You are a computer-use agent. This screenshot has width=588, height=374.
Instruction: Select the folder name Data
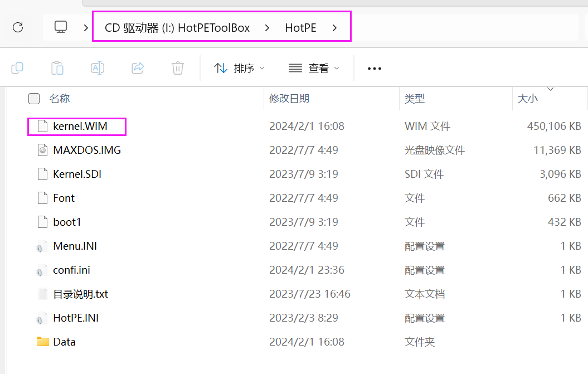[64, 342]
